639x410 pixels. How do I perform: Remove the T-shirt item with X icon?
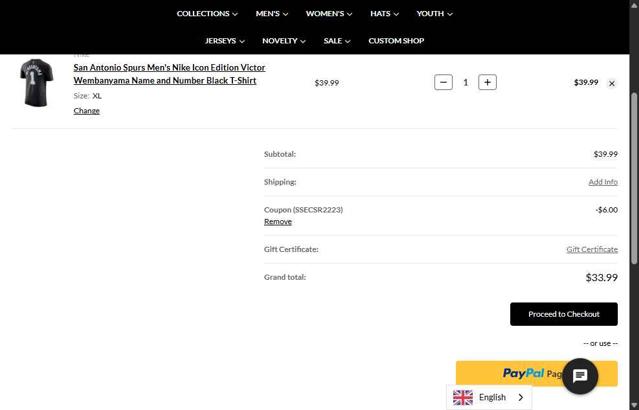(x=612, y=83)
